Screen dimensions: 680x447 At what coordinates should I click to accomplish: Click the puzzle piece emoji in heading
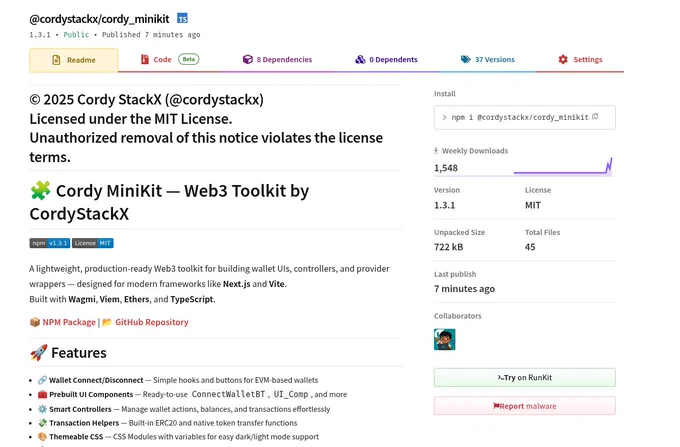pyautogui.click(x=40, y=190)
